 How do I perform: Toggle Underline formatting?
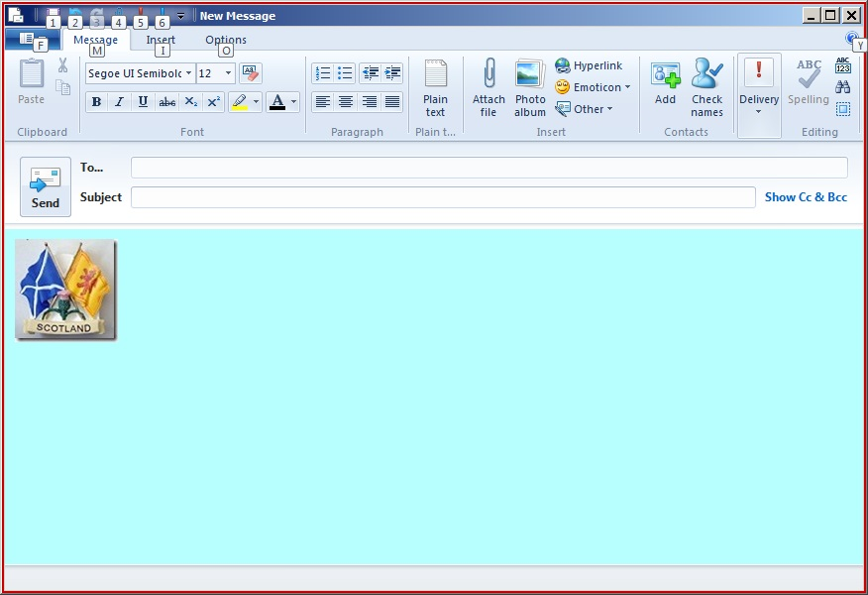(143, 102)
